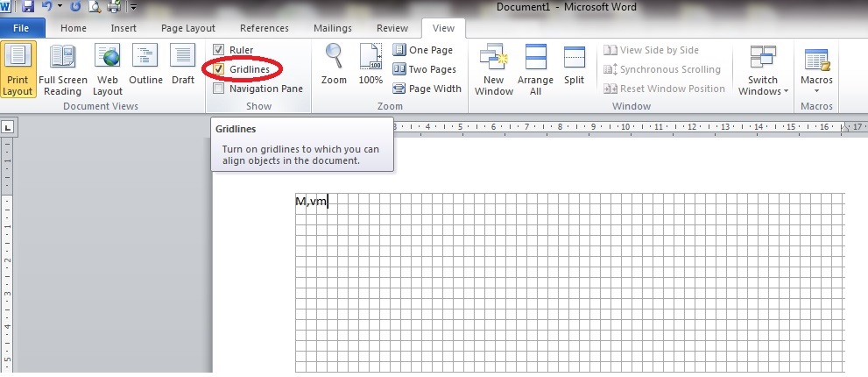Select the Web Layout view icon

[108, 68]
